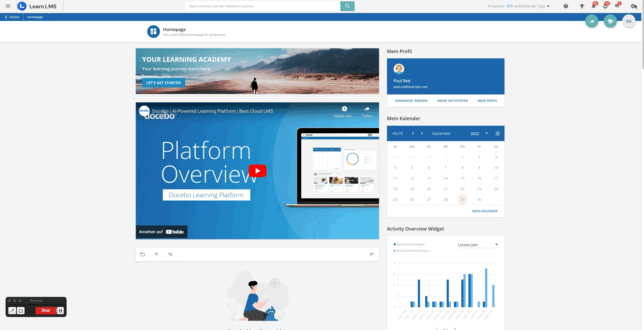
Task: Go to next month in calendar
Action: [x=422, y=133]
